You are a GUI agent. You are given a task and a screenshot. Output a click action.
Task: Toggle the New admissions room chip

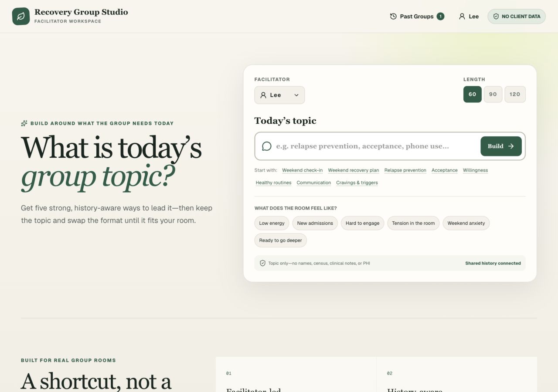[315, 223]
